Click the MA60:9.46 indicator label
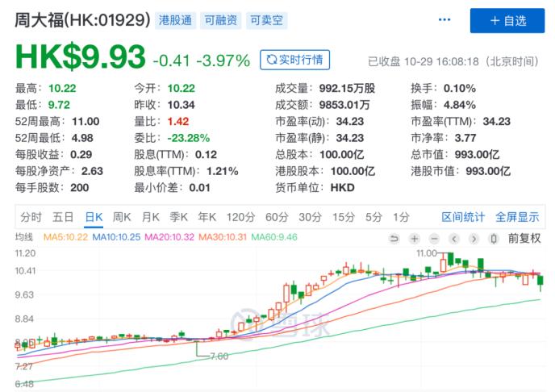 274,237
